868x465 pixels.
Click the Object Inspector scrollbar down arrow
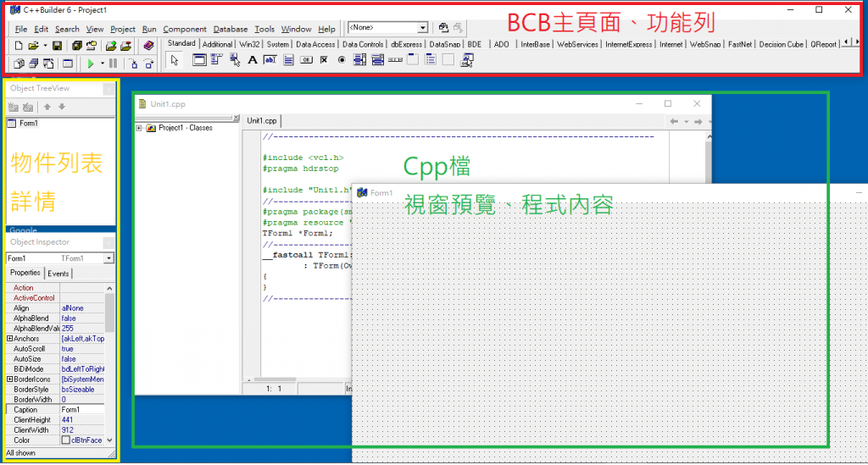click(109, 440)
